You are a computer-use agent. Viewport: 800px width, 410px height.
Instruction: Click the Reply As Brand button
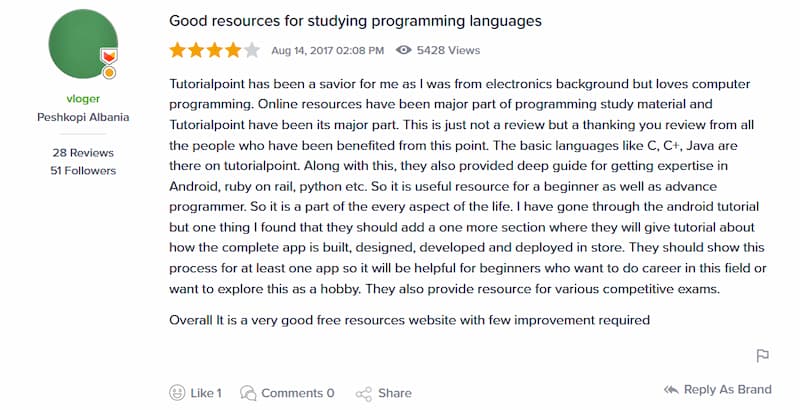718,390
